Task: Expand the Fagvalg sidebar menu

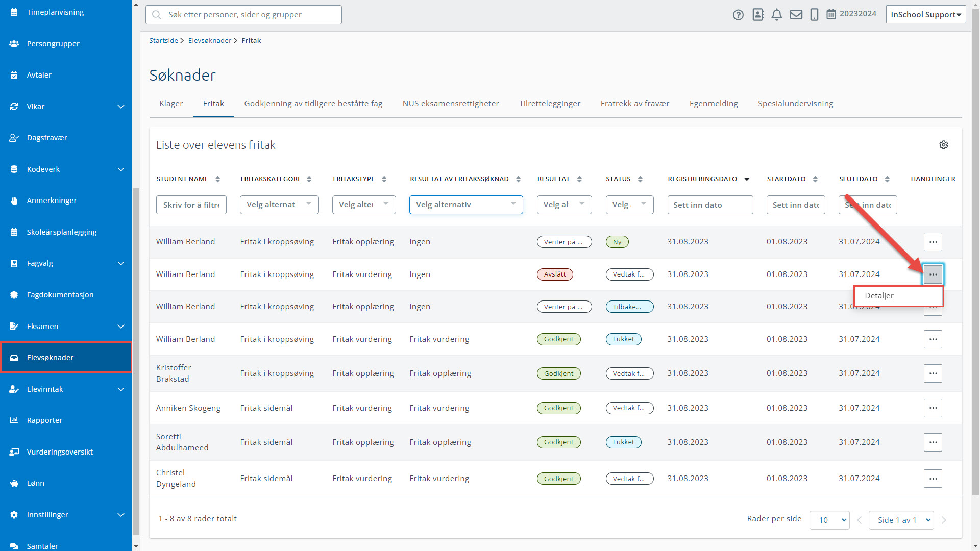Action: click(121, 263)
